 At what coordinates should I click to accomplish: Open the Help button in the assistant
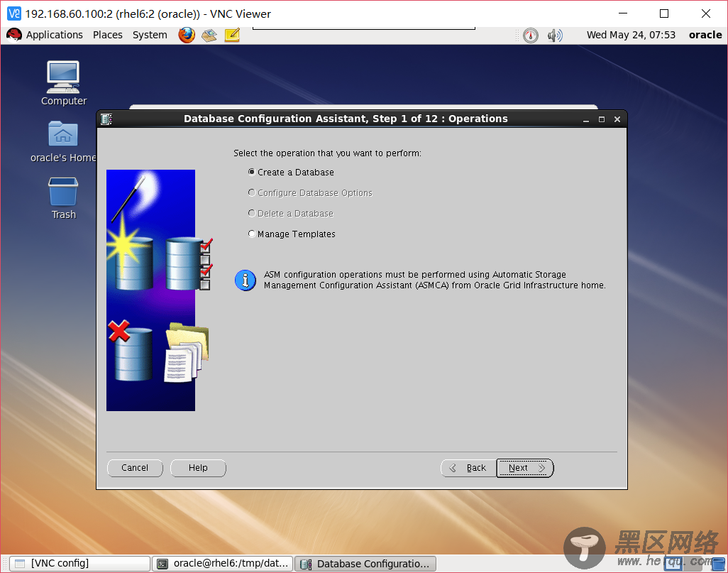click(198, 468)
